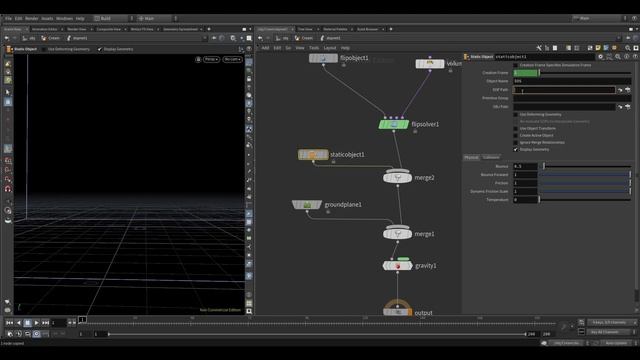The image size is (640, 360).
Task: Click the network editor find magnifier icon
Action: point(628,48)
